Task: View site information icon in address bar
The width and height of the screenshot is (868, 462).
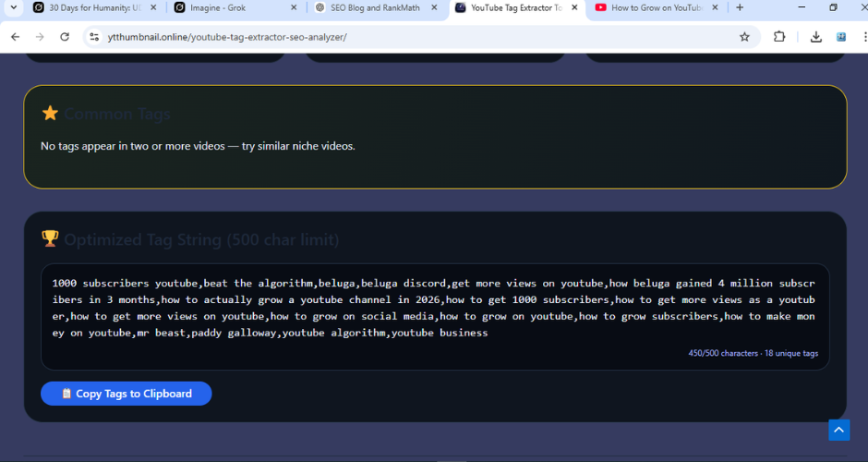Action: pyautogui.click(x=95, y=37)
